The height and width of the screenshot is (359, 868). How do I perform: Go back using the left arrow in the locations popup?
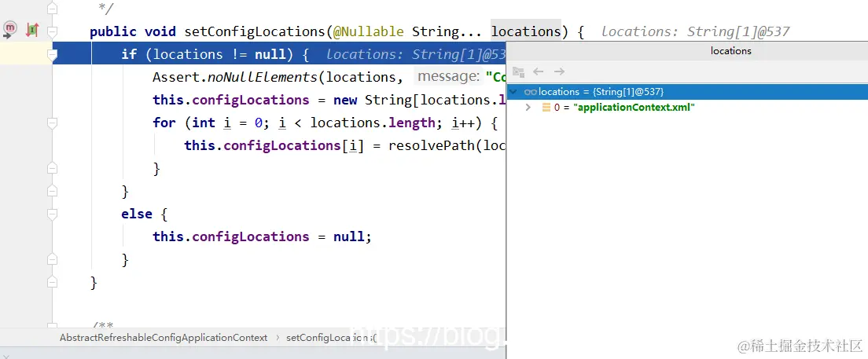(x=538, y=71)
